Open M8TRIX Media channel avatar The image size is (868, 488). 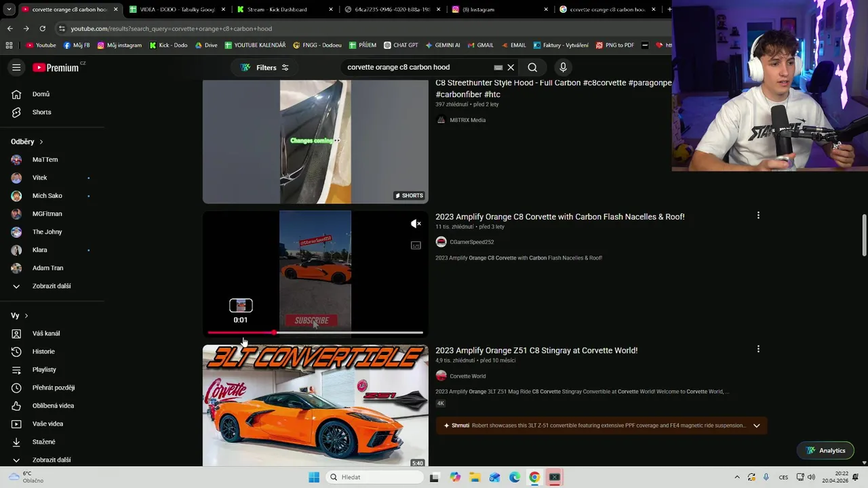coord(441,120)
